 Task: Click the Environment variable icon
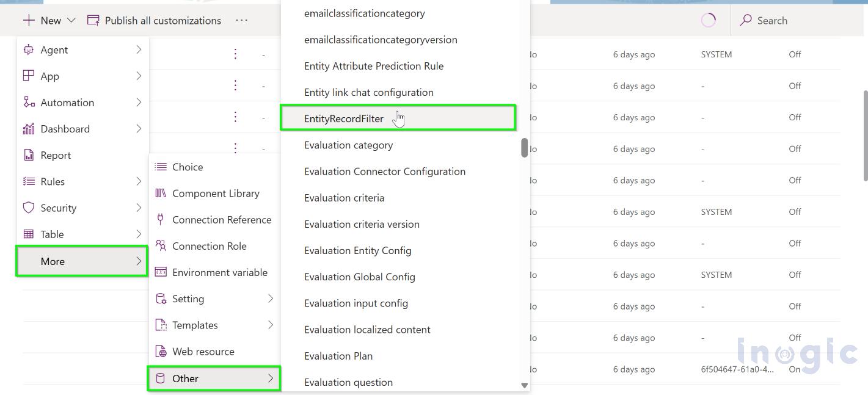[161, 272]
